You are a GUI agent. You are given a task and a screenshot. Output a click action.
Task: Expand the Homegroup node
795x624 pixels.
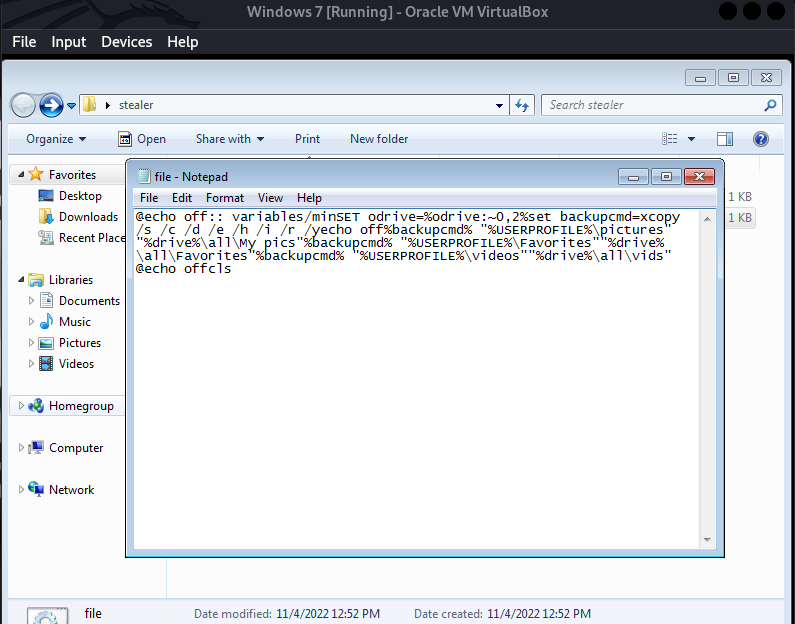click(21, 406)
